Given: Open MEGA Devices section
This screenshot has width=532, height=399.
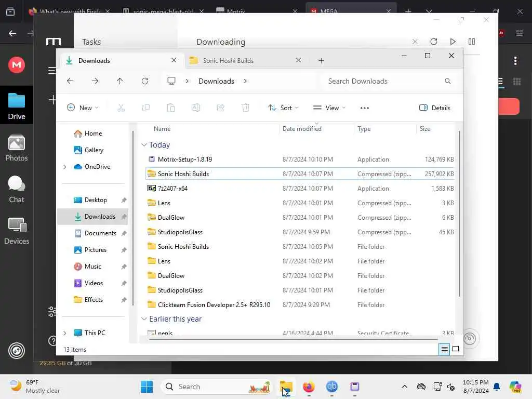Looking at the screenshot, I should click(17, 231).
